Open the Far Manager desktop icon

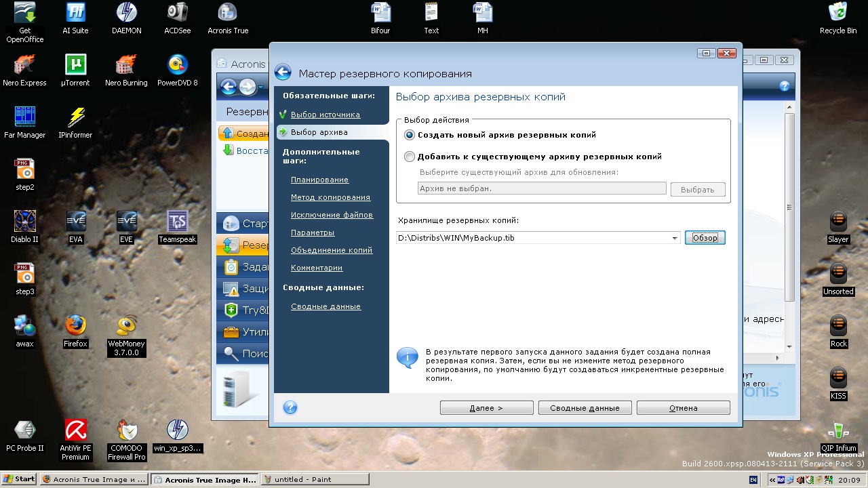click(x=24, y=117)
